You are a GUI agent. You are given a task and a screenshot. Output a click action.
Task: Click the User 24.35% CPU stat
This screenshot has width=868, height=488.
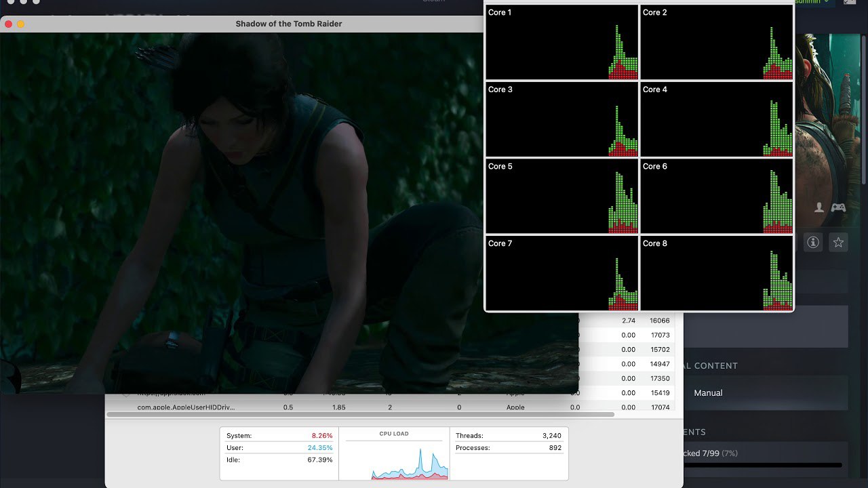(x=279, y=448)
